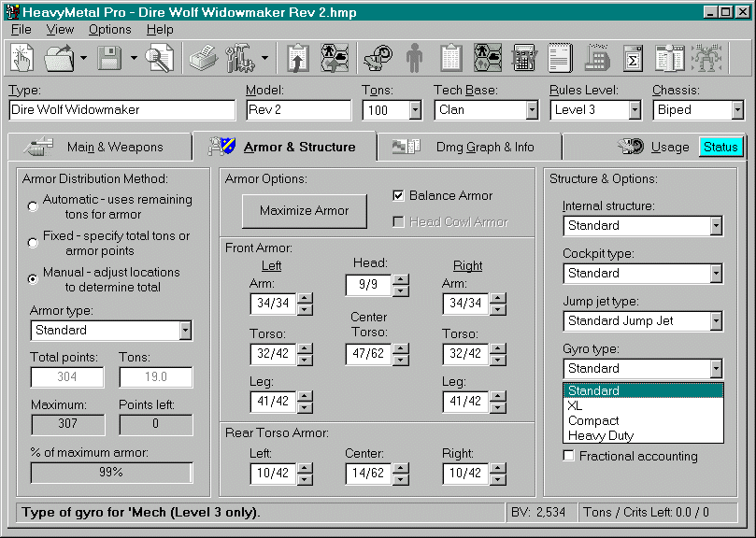Click the New 'Mech document icon
The image size is (756, 538).
pyautogui.click(x=21, y=58)
